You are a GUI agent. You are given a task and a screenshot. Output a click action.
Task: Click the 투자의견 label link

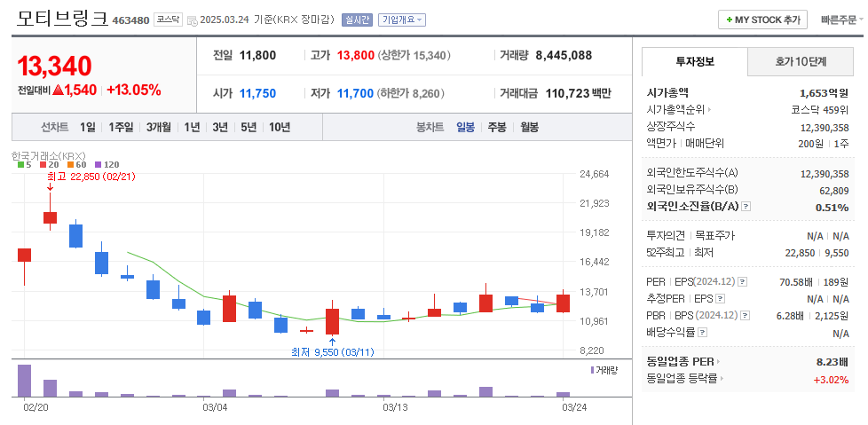[x=666, y=236]
